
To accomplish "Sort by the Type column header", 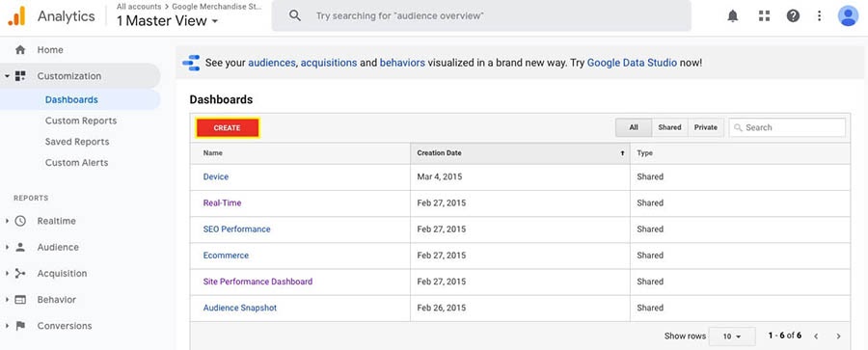I will tap(740, 153).
